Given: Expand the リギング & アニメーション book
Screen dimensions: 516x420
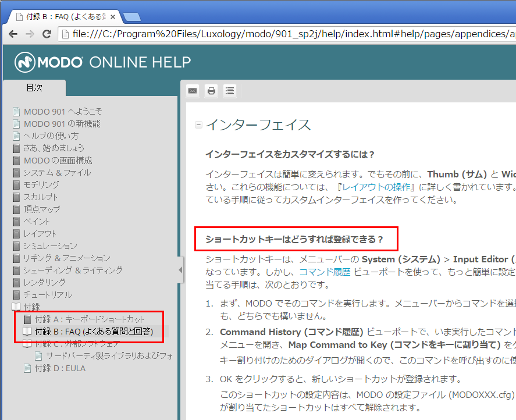Looking at the screenshot, I should pos(67,258).
